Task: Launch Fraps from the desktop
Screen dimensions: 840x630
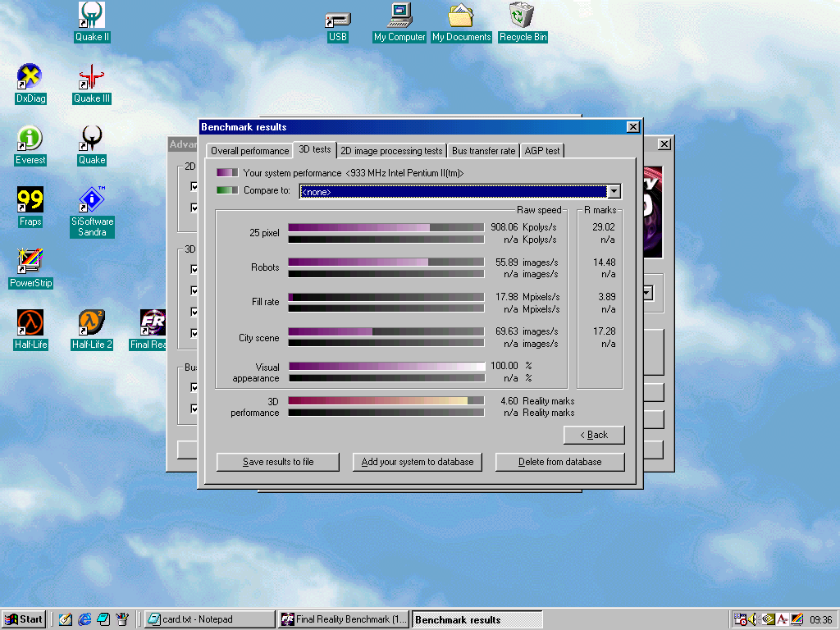Action: (x=30, y=201)
